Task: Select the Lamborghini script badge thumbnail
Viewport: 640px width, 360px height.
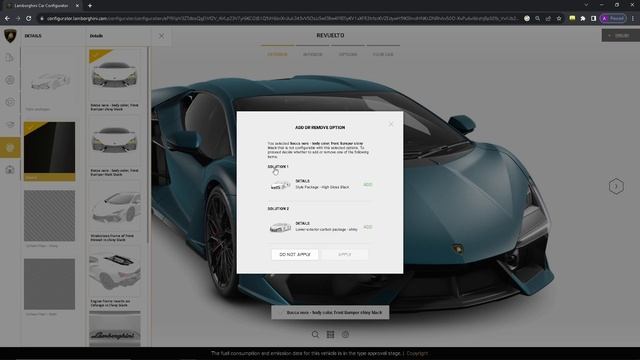Action: (x=115, y=330)
